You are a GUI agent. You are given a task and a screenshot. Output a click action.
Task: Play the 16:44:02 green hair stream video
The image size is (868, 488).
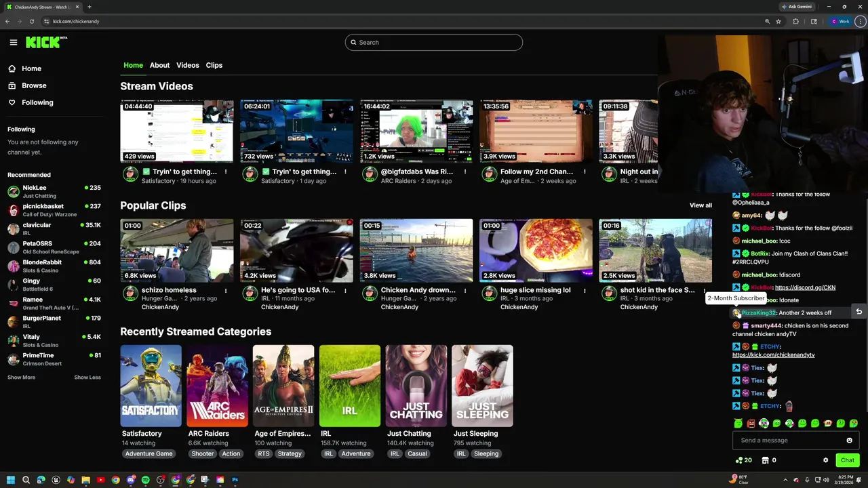416,131
